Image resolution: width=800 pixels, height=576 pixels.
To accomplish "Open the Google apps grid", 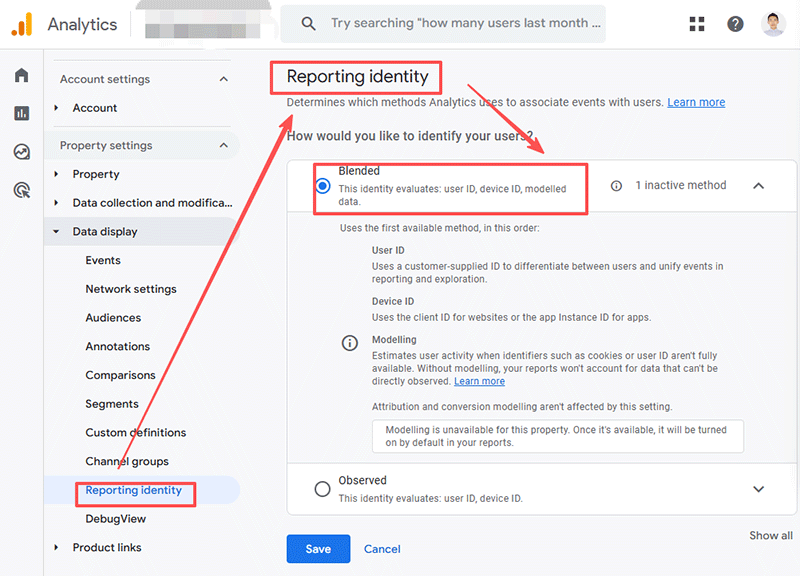I will click(697, 24).
